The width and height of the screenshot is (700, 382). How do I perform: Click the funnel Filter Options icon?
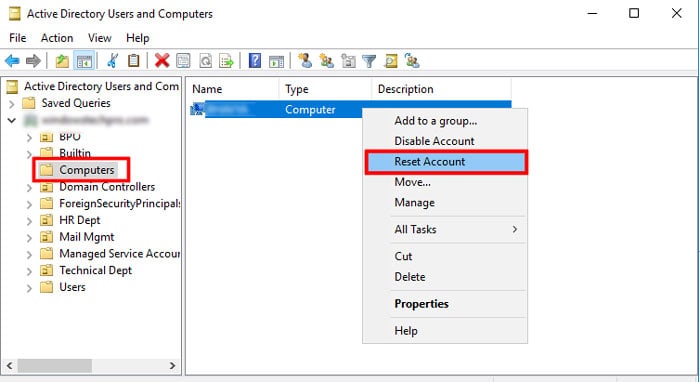(369, 61)
